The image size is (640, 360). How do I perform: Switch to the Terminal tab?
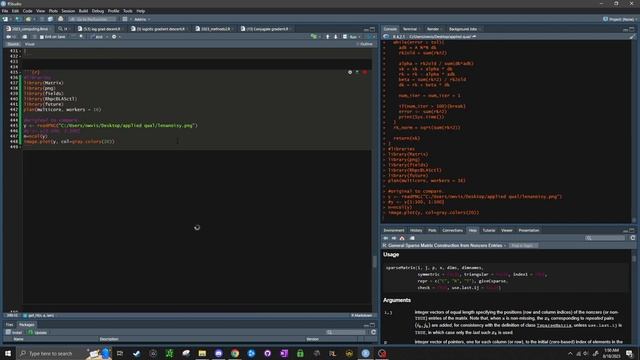tap(410, 29)
